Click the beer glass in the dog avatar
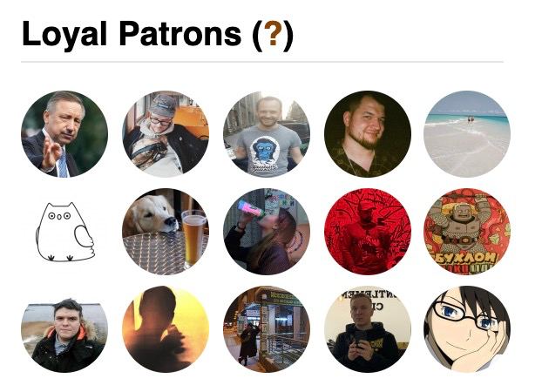This screenshot has width=542, height=392. (x=194, y=238)
